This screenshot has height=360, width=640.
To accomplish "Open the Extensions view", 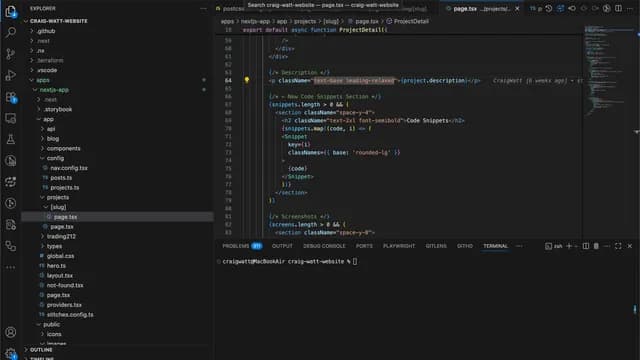I will [x=11, y=97].
